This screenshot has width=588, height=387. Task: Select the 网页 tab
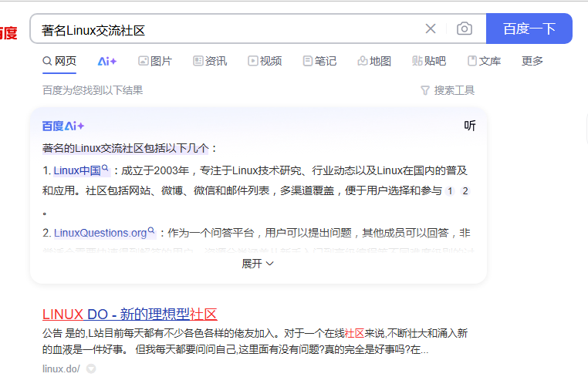coord(59,61)
